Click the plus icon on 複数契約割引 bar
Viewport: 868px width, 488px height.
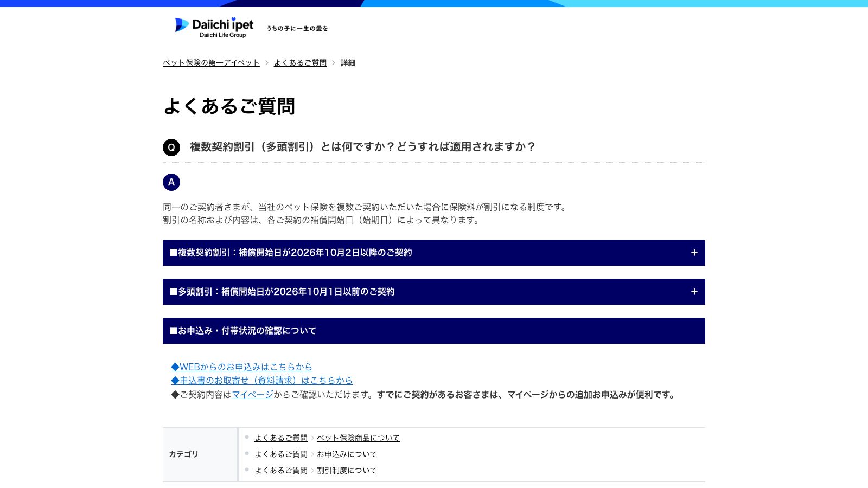click(x=694, y=253)
